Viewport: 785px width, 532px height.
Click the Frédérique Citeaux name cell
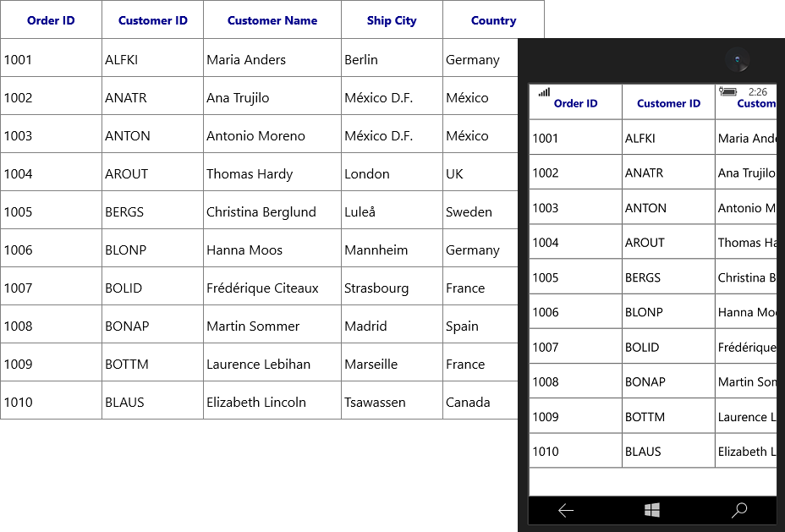(272, 286)
